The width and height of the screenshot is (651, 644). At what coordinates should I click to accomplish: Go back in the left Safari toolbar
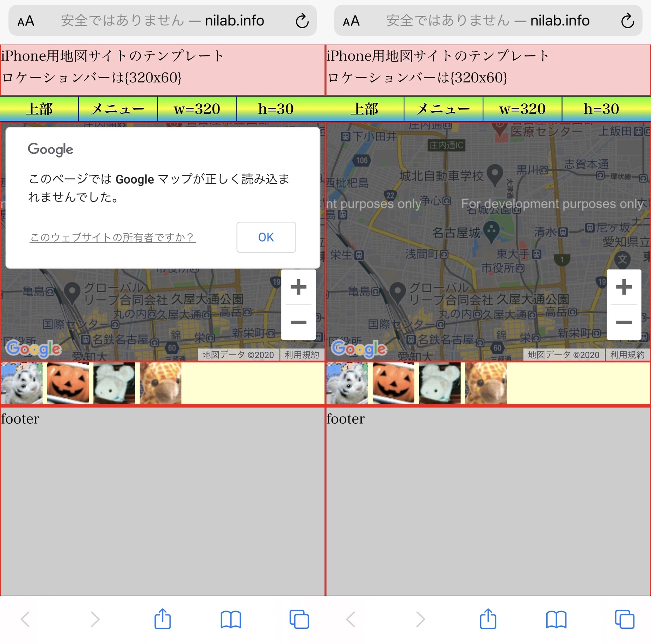[x=25, y=619]
